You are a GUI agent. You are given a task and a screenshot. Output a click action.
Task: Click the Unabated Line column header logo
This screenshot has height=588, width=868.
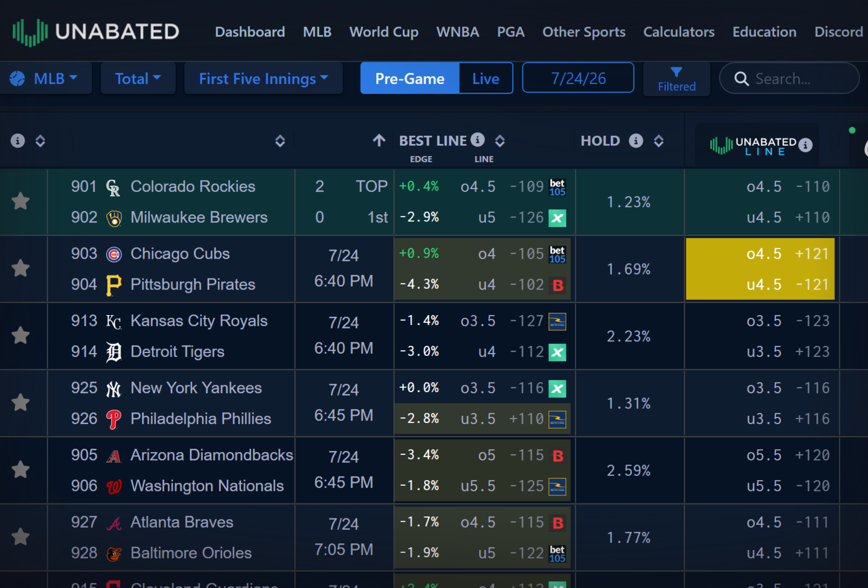coord(753,146)
